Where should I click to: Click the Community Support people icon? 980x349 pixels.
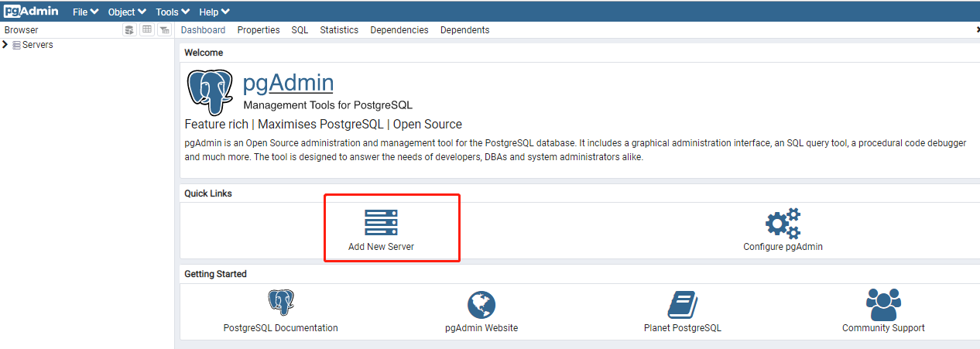click(883, 304)
